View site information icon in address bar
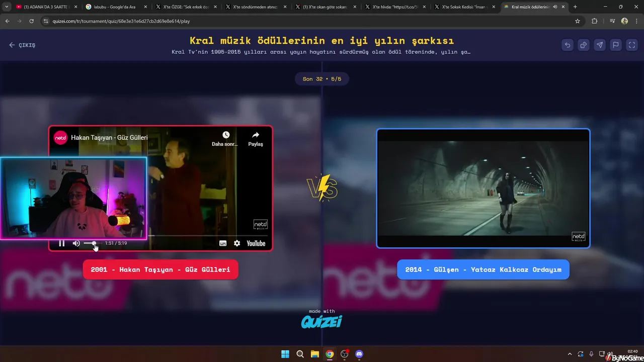This screenshot has height=362, width=644. pyautogui.click(x=46, y=21)
